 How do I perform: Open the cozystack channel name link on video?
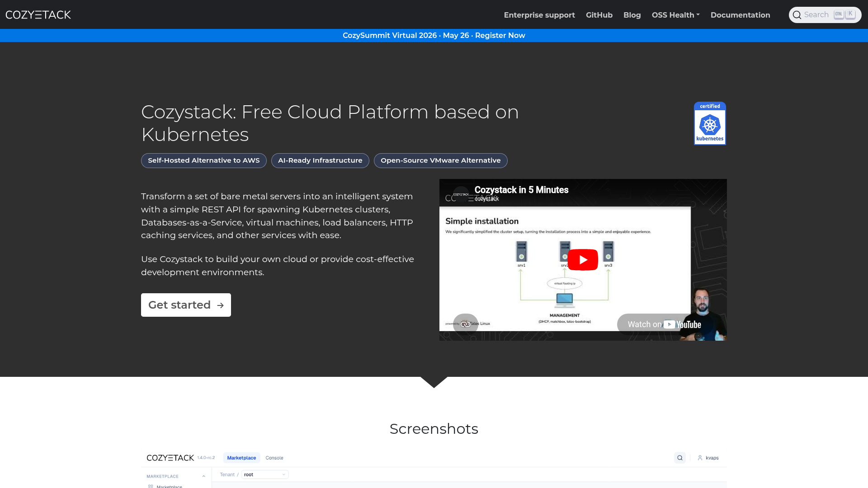(487, 199)
